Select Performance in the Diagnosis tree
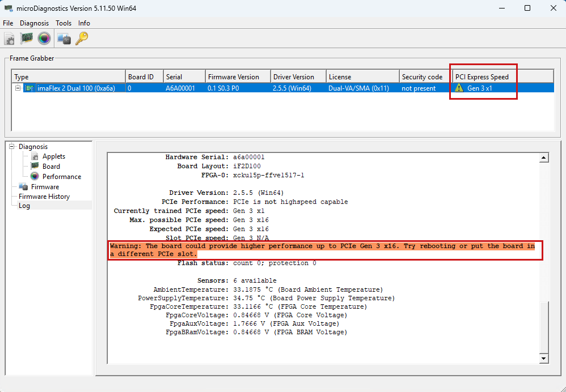Screen dimensions: 566x392 coord(61,177)
